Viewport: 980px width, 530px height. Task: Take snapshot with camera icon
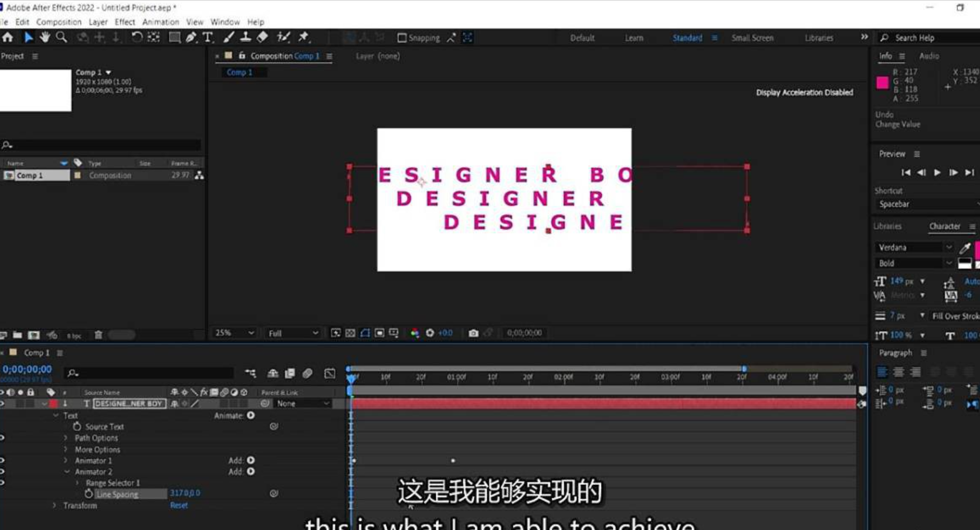pyautogui.click(x=474, y=333)
